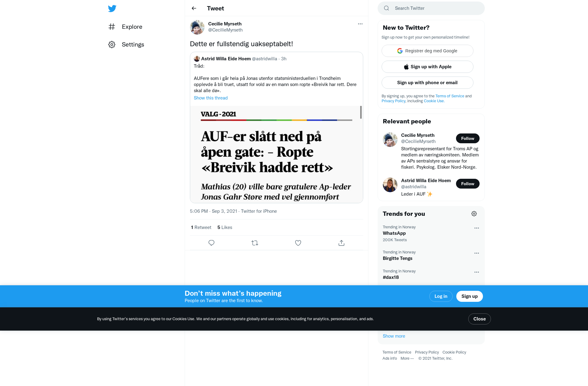The height and width of the screenshot is (386, 588).
Task: Open Cecilie Myrseth's profile avatar on tweet
Action: (197, 27)
